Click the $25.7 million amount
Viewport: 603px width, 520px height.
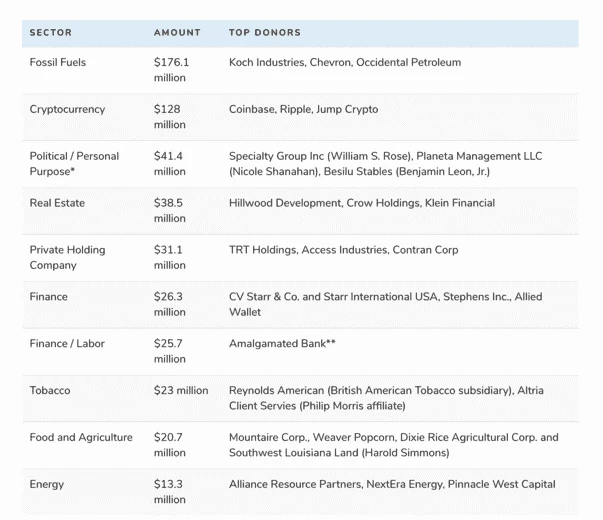(170, 352)
